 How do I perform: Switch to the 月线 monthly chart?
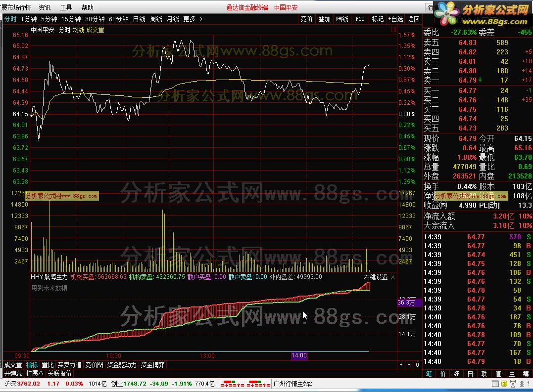point(173,19)
